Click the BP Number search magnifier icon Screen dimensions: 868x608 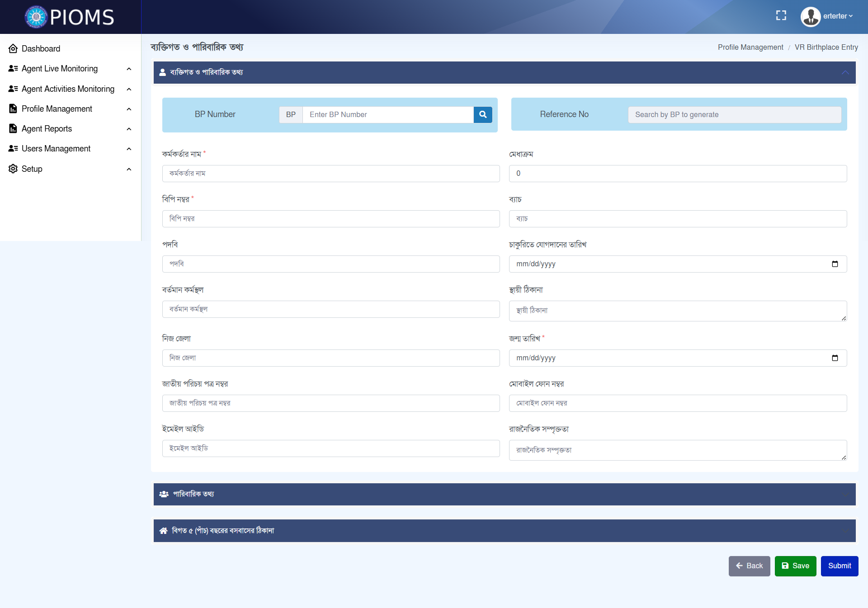[483, 115]
